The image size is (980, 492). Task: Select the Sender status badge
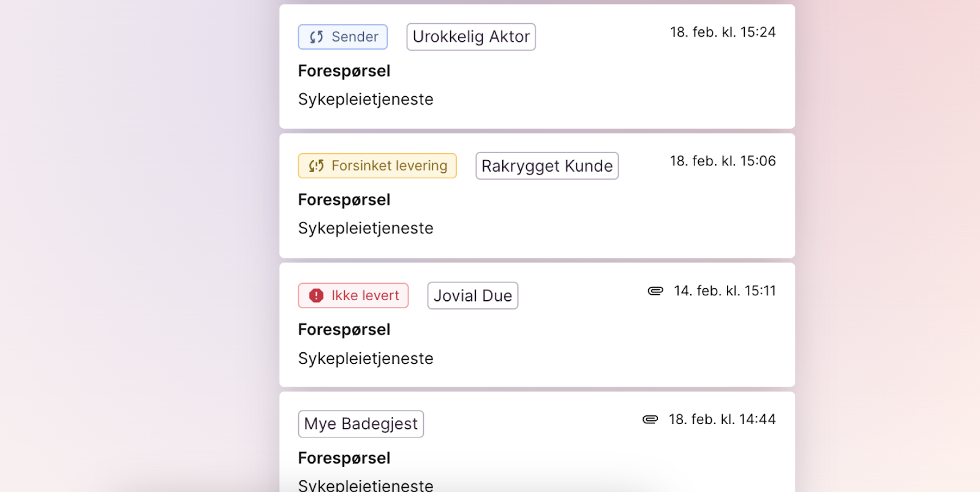tap(342, 37)
